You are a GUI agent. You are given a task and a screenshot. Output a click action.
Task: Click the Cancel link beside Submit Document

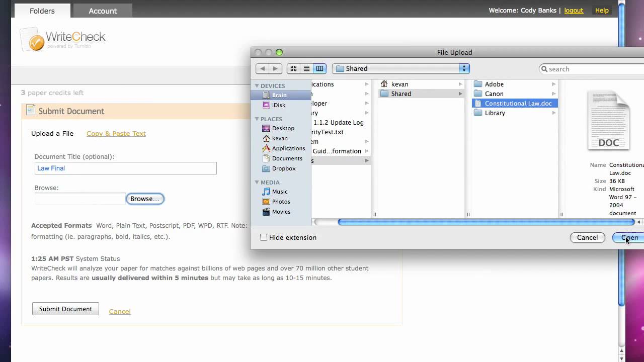(120, 311)
